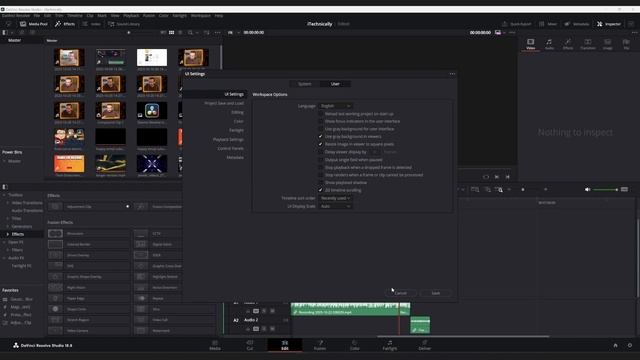Open the Mixer panel
Image resolution: width=640 pixels, height=360 pixels.
[x=548, y=24]
